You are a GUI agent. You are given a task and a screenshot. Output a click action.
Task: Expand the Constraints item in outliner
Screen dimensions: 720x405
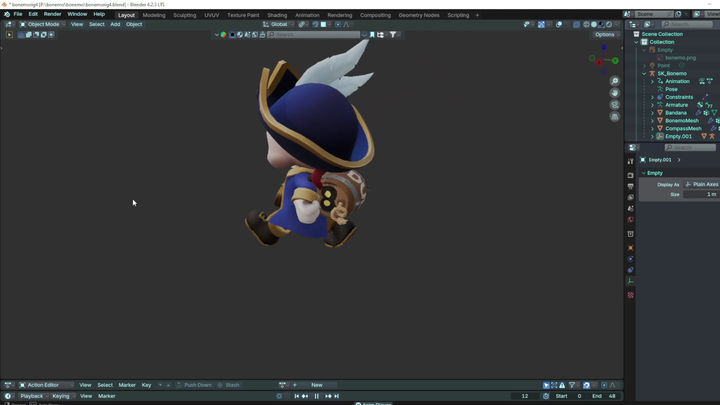click(x=652, y=97)
